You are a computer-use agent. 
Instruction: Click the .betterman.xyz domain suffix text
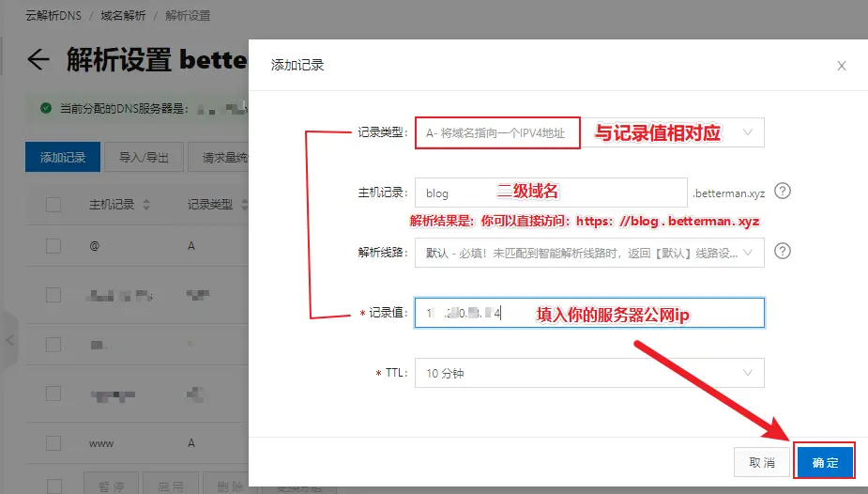pyautogui.click(x=728, y=193)
